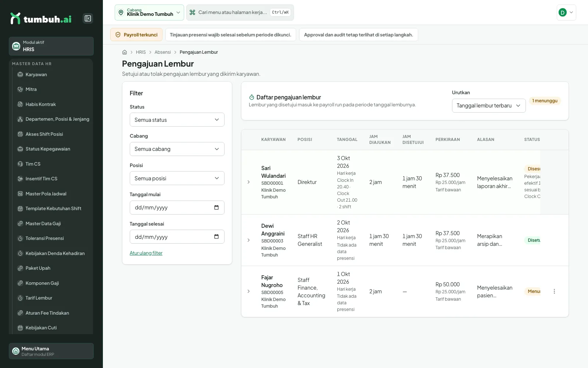
Task: Open the Posisi filter dropdown
Action: (x=177, y=178)
